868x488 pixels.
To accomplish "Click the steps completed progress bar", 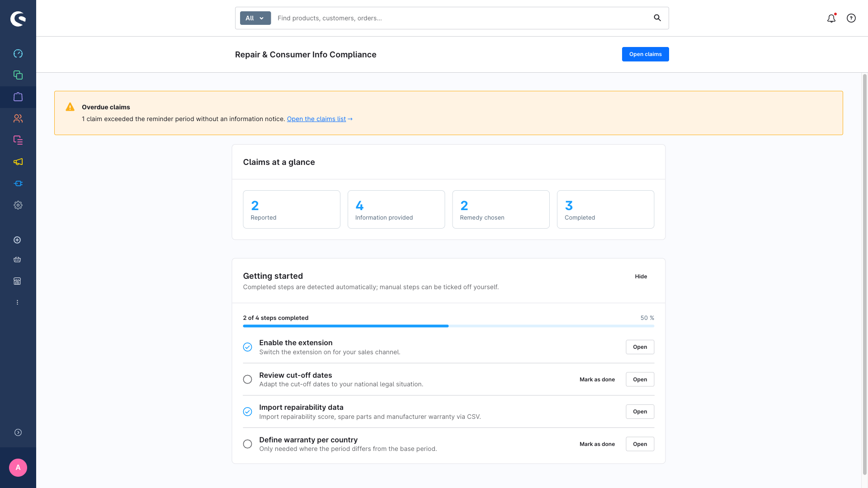I will click(x=448, y=326).
